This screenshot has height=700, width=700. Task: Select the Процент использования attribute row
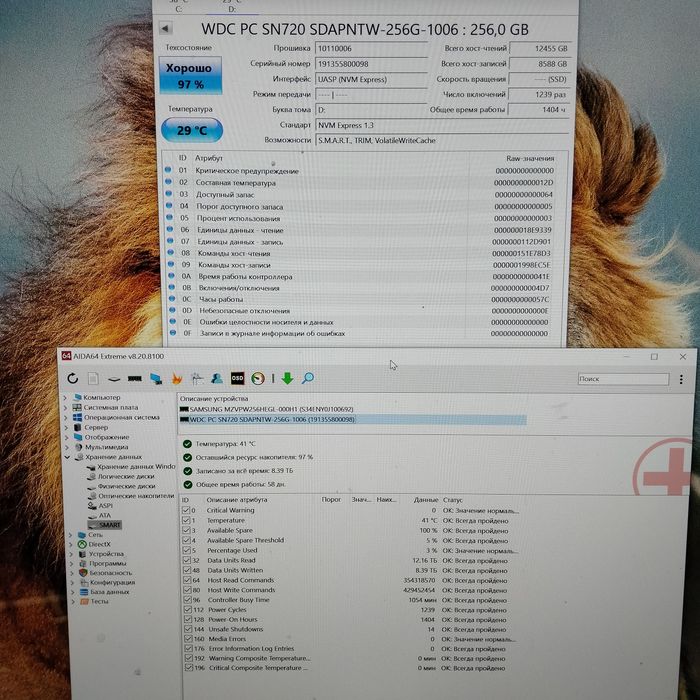click(x=360, y=218)
